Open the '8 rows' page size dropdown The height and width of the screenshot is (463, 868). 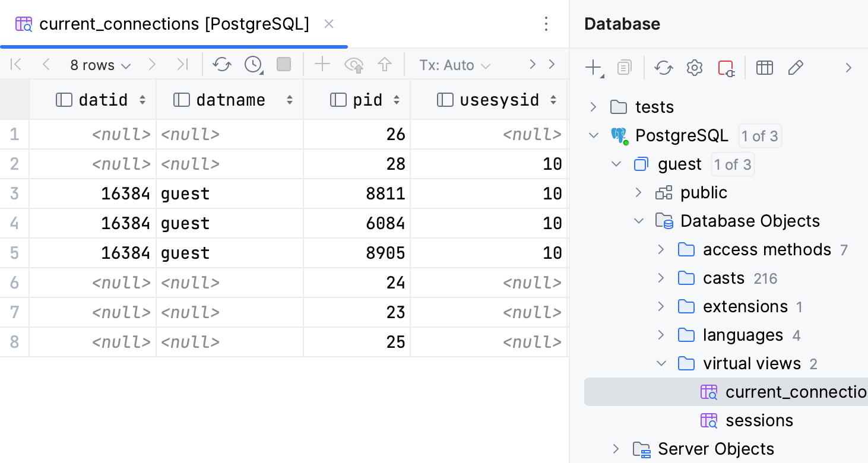click(100, 65)
